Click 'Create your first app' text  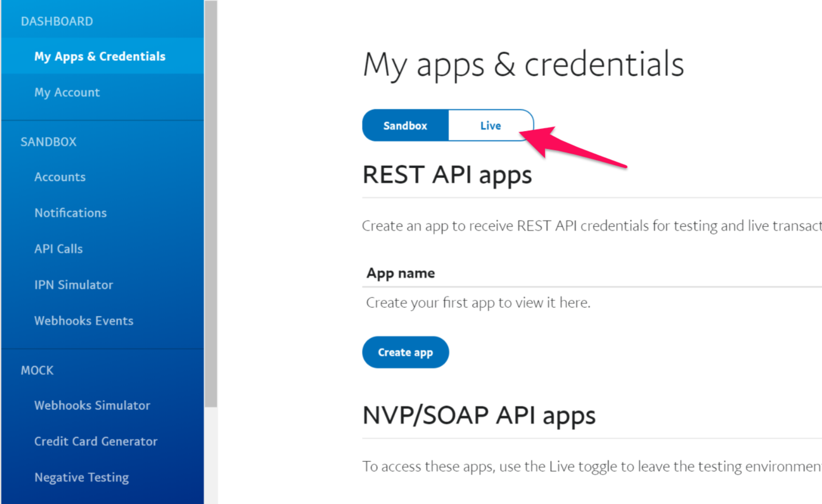coord(478,303)
